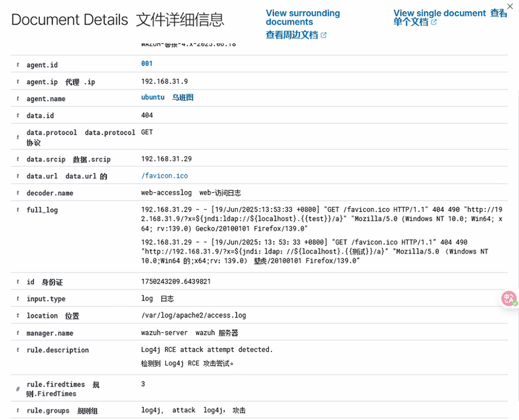This screenshot has width=519, height=420.
Task: Select the id value 1750243209.6439821
Action: [x=176, y=281]
